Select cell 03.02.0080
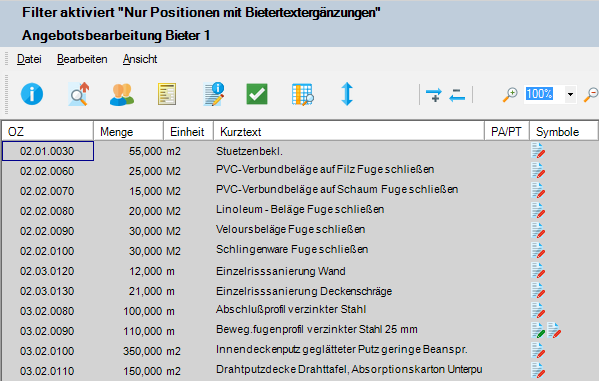Viewport: 599px width, 381px height. [47, 311]
